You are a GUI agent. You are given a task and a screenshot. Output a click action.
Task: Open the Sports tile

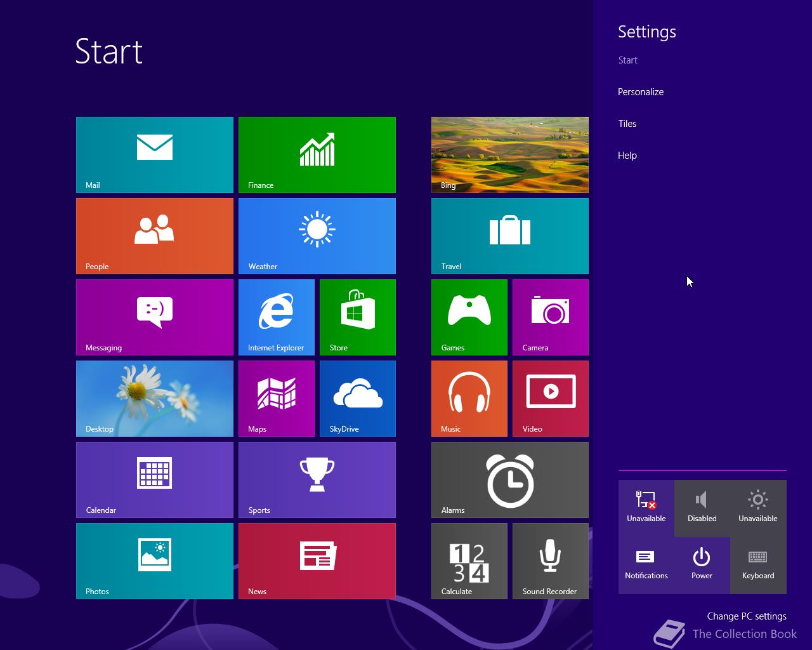click(x=317, y=480)
